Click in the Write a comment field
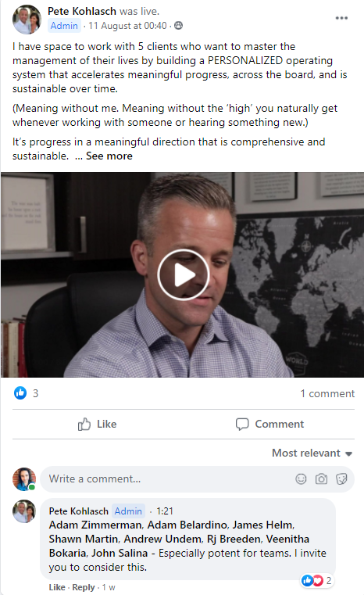Screen dimensions: 364x595 (167, 479)
